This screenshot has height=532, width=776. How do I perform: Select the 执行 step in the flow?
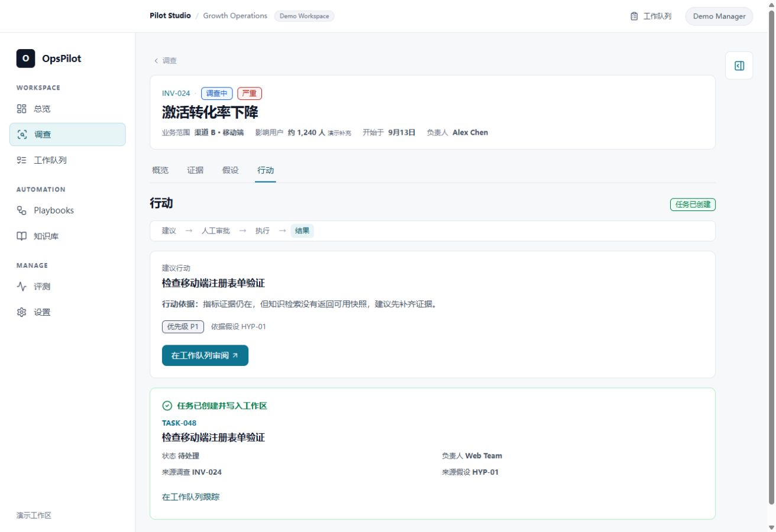(x=263, y=231)
